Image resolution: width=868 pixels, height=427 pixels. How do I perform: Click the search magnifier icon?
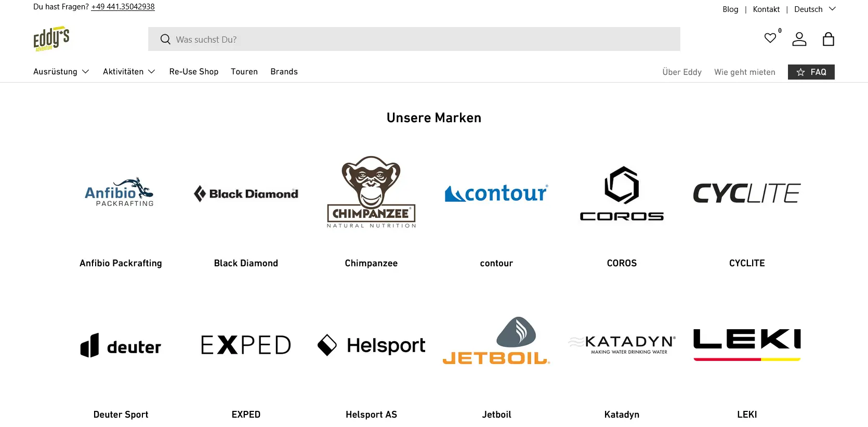click(165, 40)
